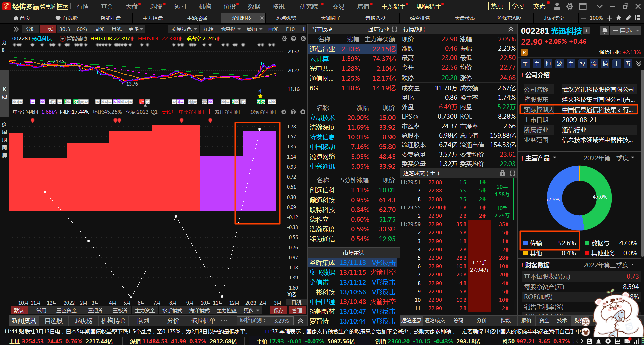The height and width of the screenshot is (345, 644).
Task: Zoom out with the minus beside 100%
Action: pos(583,18)
